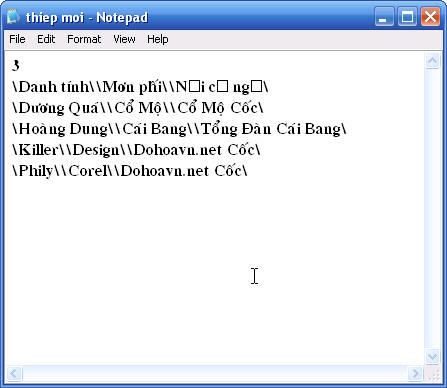Maximize the Notepad window
Screen dimensions: 447x388
pyautogui.click(x=407, y=16)
